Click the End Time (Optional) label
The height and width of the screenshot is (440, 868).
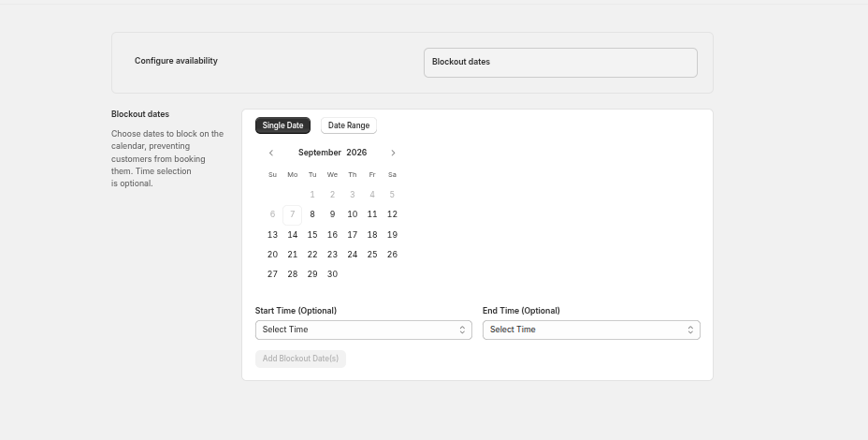click(x=521, y=311)
